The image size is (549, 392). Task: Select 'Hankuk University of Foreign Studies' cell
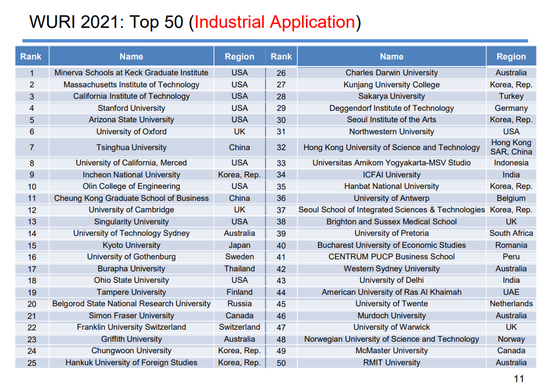pyautogui.click(x=131, y=363)
